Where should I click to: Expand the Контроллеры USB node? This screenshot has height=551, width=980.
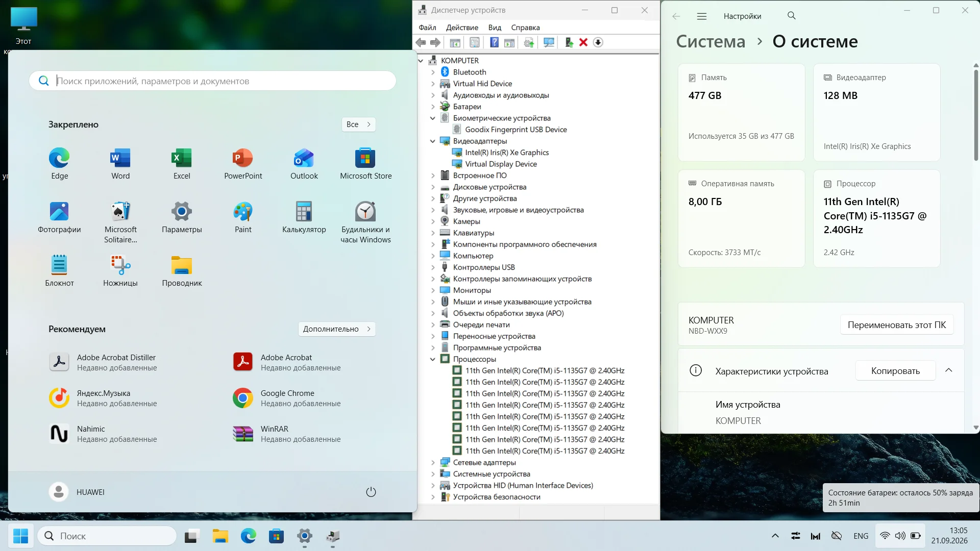click(433, 267)
